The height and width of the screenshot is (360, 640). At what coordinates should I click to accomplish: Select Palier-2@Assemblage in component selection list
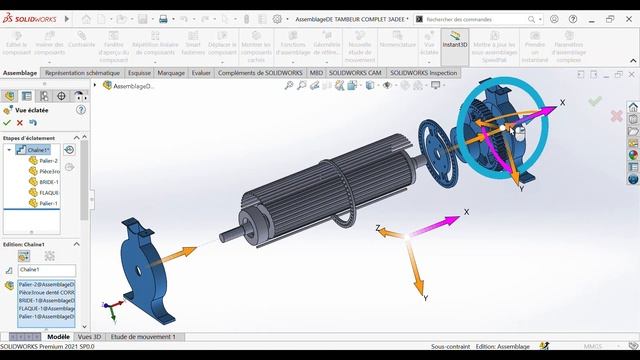47,284
